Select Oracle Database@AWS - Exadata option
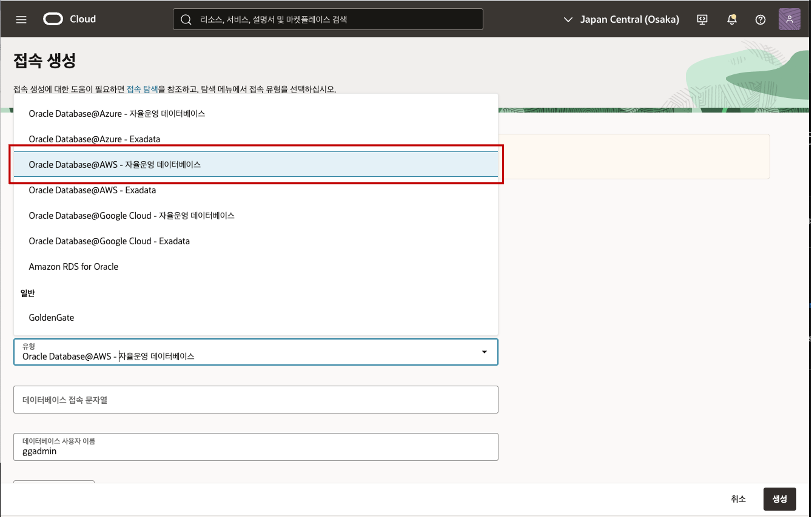812x517 pixels. pyautogui.click(x=92, y=190)
